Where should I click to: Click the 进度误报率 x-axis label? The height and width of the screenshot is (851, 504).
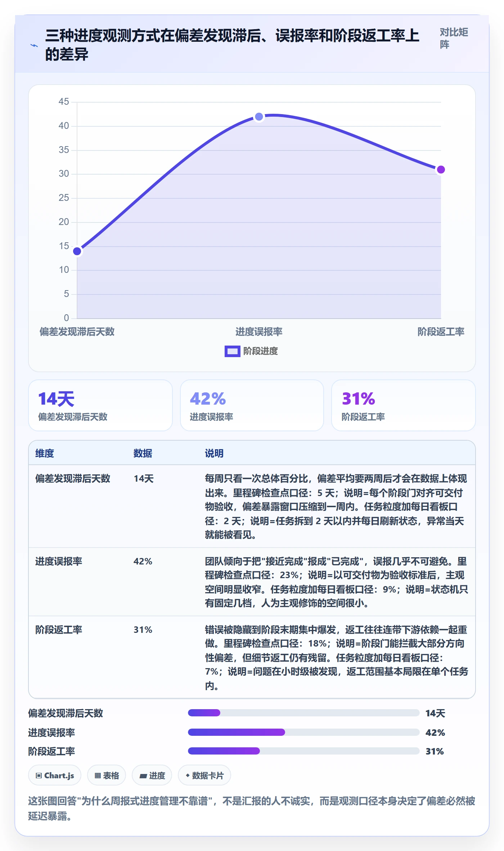(x=259, y=332)
